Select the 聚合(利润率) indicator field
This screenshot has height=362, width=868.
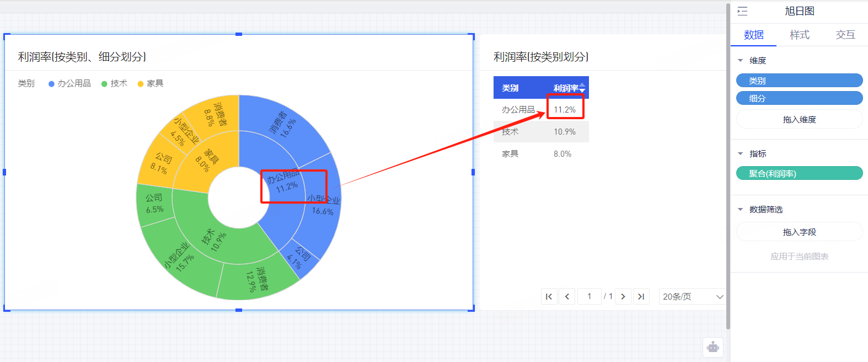coord(799,173)
